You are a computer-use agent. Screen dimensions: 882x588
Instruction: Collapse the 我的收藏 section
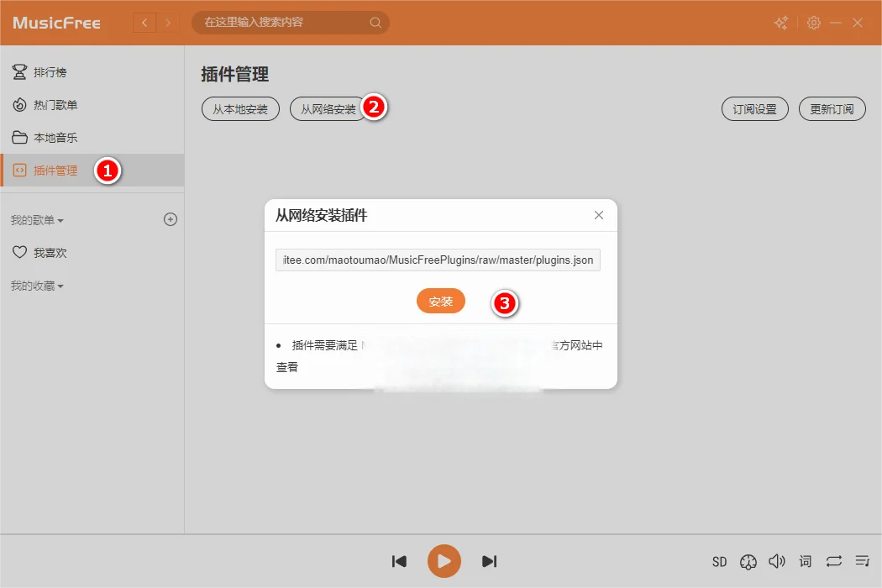[37, 286]
